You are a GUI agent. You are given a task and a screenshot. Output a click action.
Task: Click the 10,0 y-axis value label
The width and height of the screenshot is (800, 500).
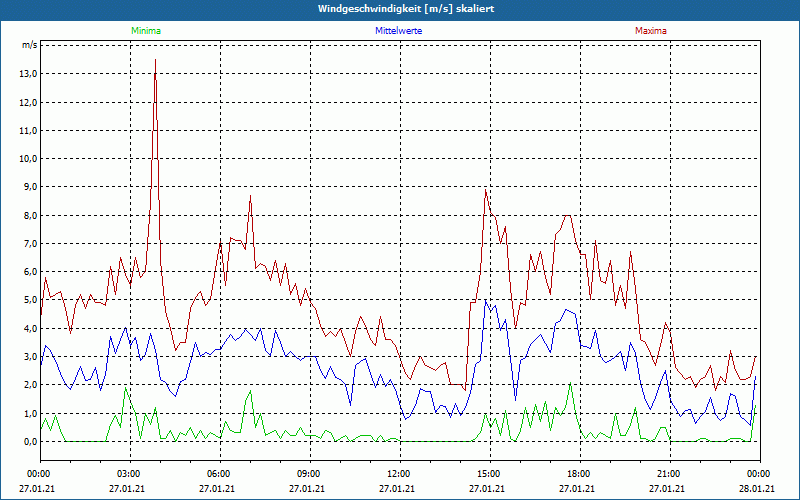click(x=27, y=159)
